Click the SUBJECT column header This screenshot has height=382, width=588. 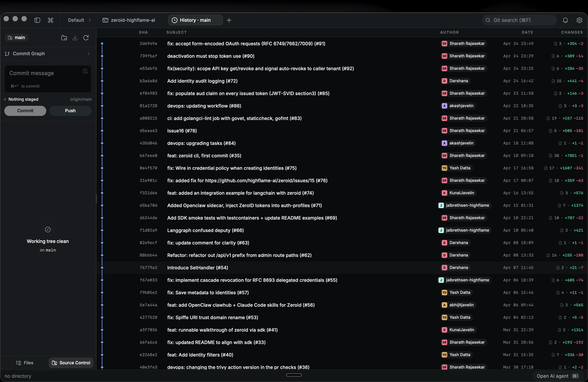coord(177,32)
